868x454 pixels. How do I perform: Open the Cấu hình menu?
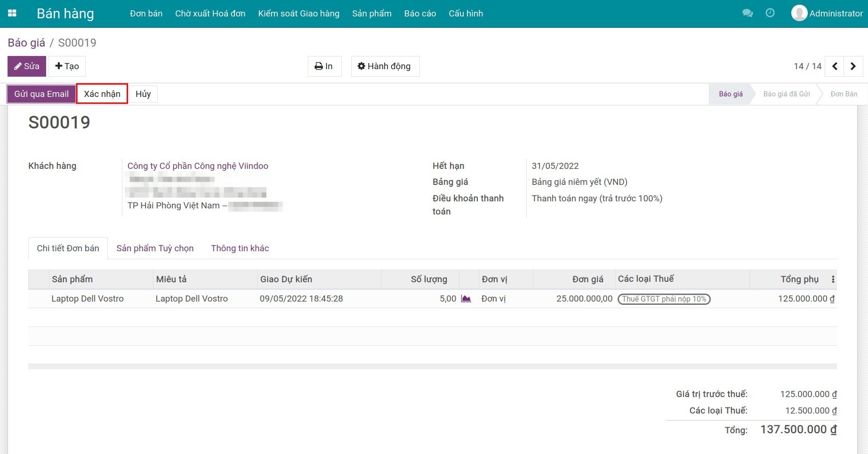click(466, 14)
